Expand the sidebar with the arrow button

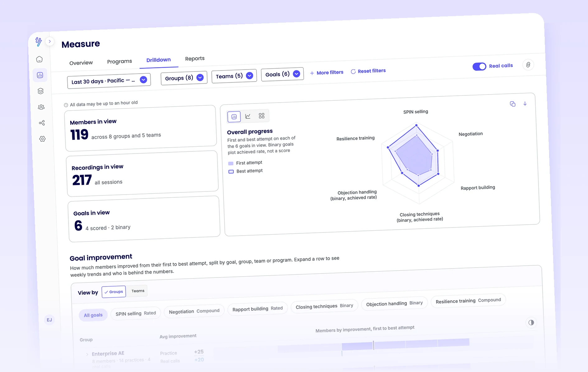point(50,41)
